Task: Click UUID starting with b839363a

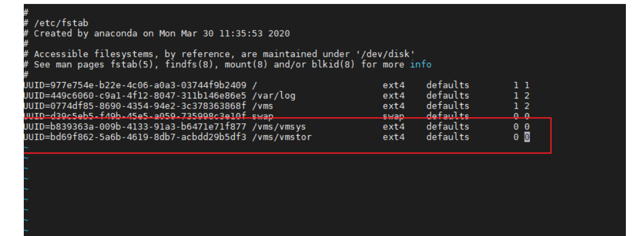Action: click(135, 127)
